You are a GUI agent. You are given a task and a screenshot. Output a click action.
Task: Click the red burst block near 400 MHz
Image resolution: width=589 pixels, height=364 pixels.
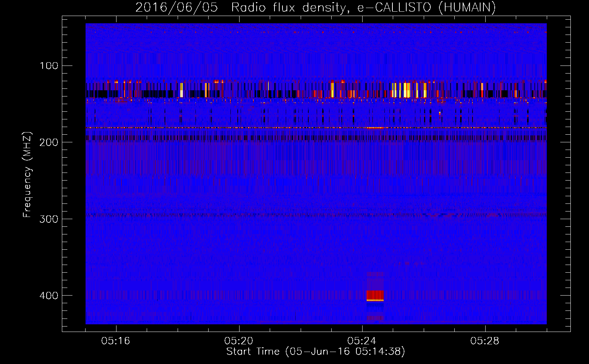pos(375,296)
